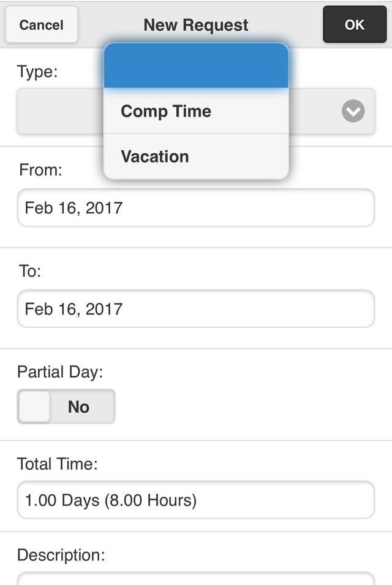Open the Type dropdown chevron

point(352,112)
